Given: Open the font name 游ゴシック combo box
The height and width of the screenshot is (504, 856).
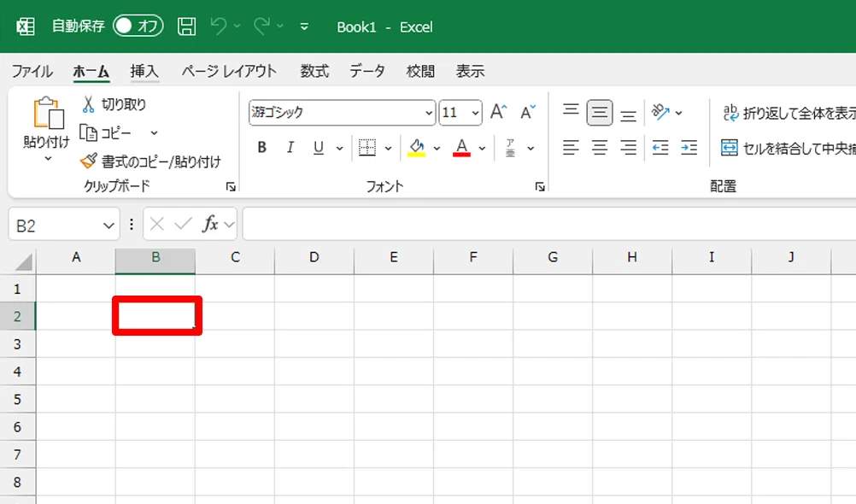Looking at the screenshot, I should click(342, 113).
